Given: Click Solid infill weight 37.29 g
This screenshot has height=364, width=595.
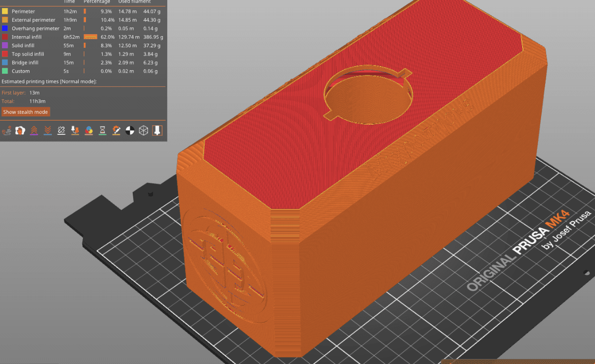Looking at the screenshot, I should [x=152, y=46].
